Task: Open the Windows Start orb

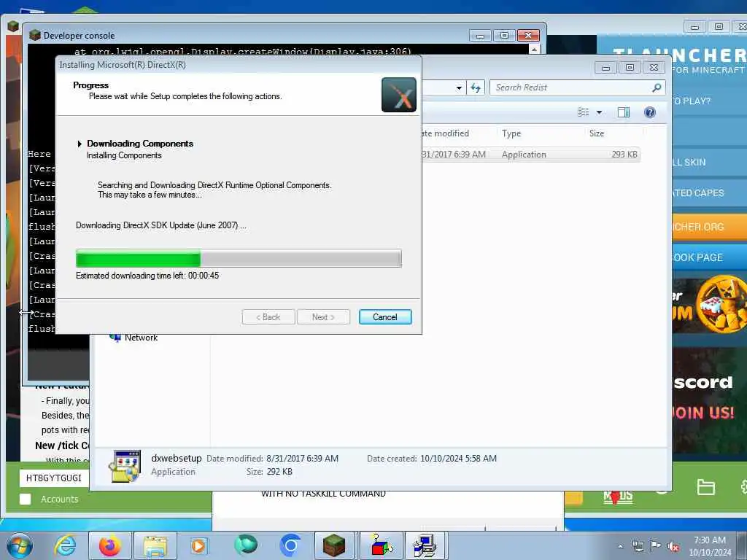Action: 20,545
